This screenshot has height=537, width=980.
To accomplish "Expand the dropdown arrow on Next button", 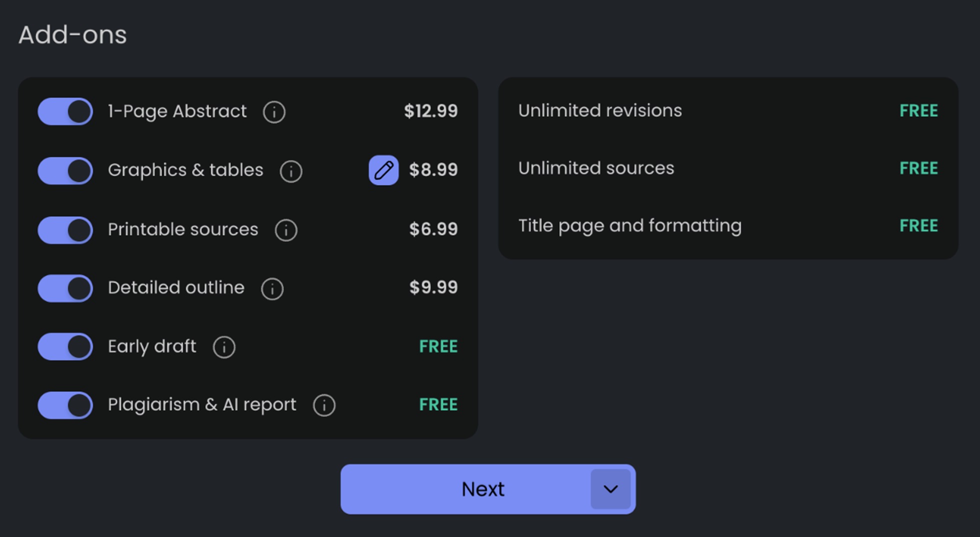I will coord(610,489).
